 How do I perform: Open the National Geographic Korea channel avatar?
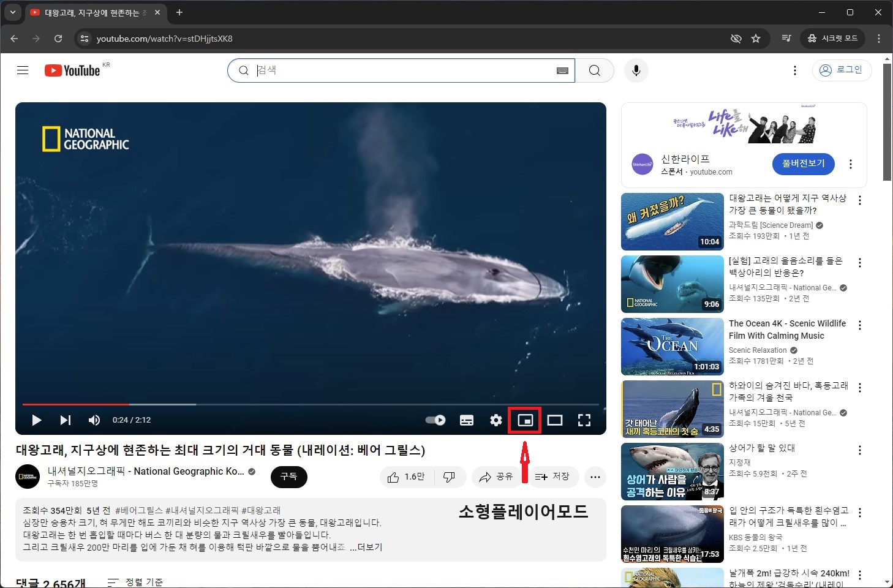[28, 477]
